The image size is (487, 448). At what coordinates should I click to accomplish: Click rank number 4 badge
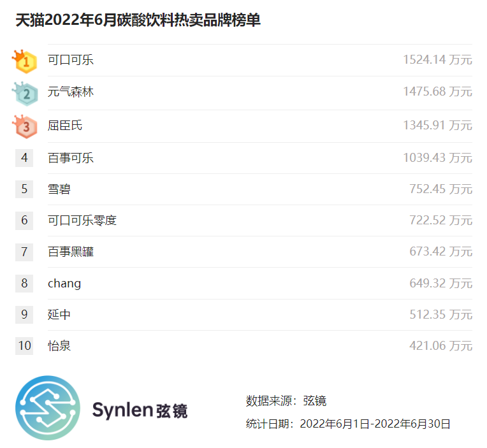click(x=24, y=158)
